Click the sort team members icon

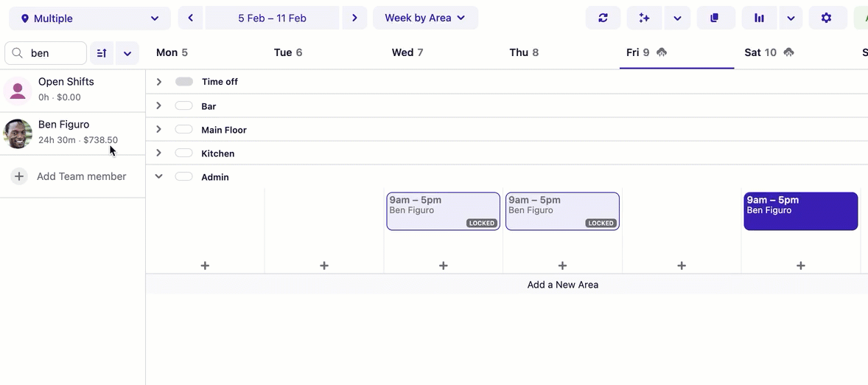tap(102, 53)
